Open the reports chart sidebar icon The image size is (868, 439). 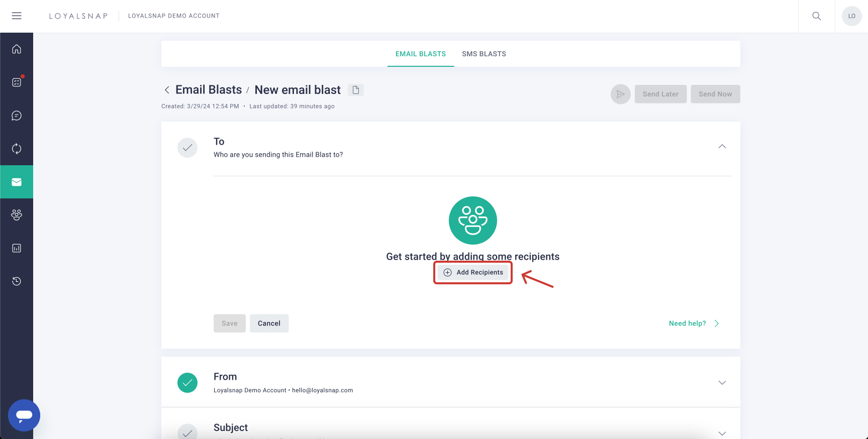(17, 248)
